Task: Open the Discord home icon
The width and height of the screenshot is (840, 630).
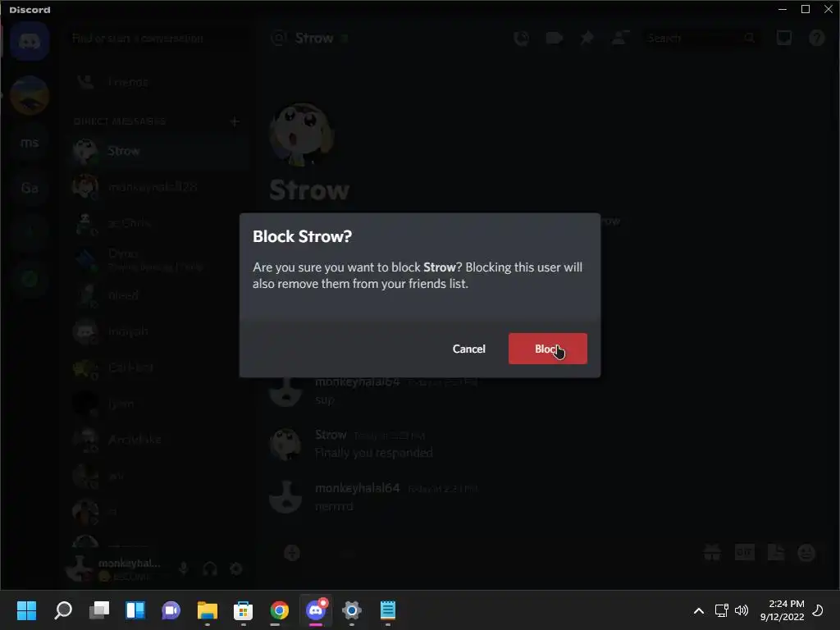Action: [30, 42]
